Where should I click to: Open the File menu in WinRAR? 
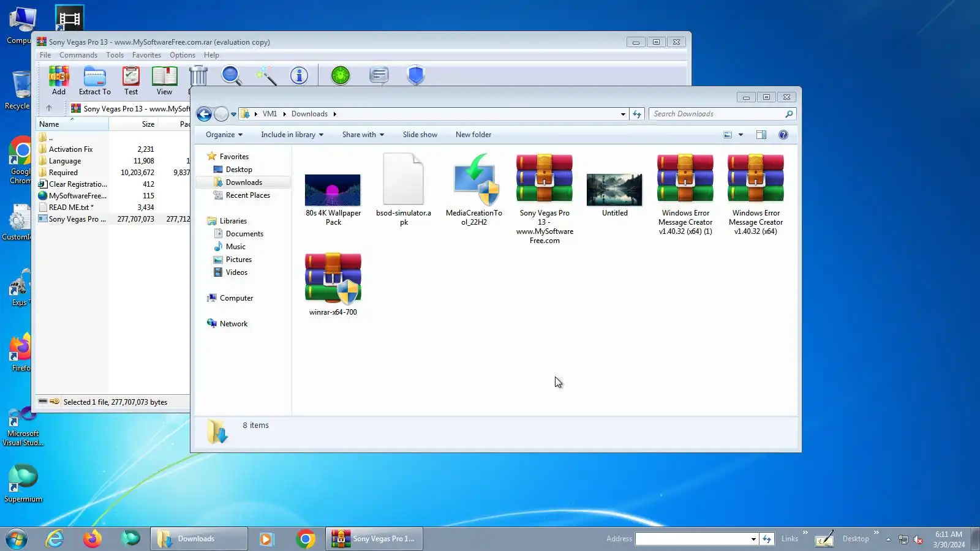[x=45, y=55]
